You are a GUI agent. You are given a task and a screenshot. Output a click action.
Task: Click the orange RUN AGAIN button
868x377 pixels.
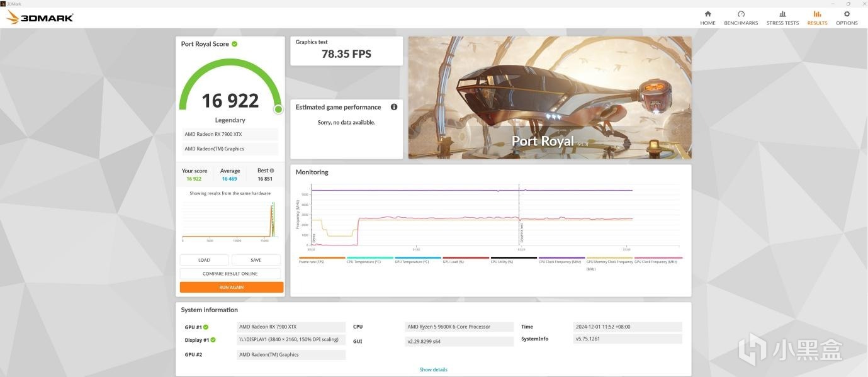pos(232,287)
